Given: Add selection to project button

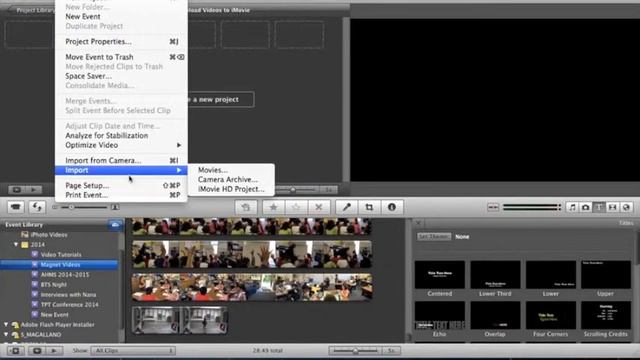Looking at the screenshot, I should [246, 207].
